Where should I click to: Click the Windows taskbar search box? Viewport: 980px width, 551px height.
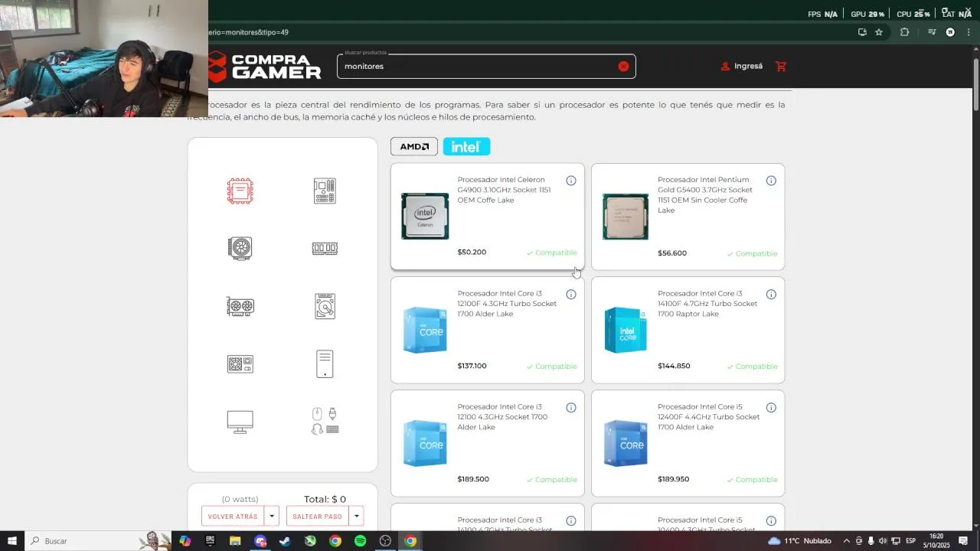[98, 541]
